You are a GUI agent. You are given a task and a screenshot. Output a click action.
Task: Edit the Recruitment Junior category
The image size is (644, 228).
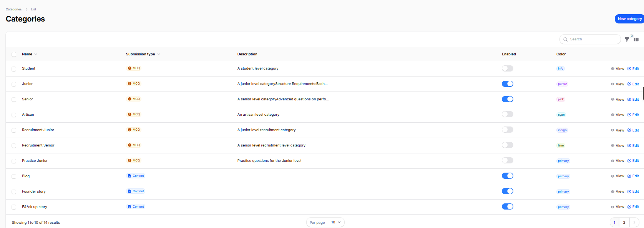coord(633,130)
